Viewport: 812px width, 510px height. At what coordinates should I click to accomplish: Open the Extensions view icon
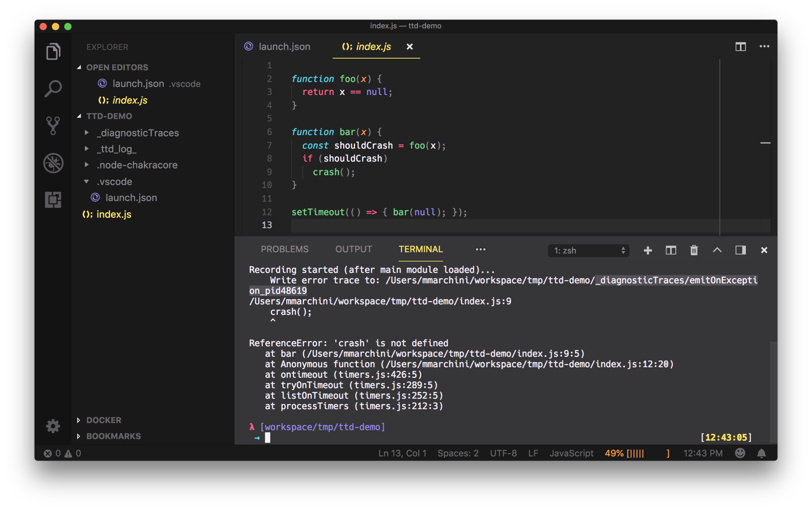pos(53,199)
